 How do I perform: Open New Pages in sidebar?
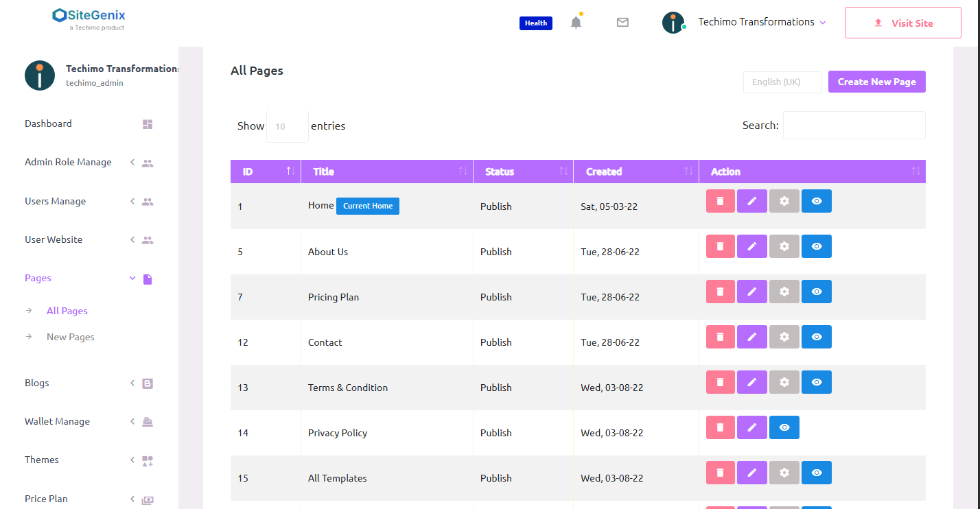(70, 337)
